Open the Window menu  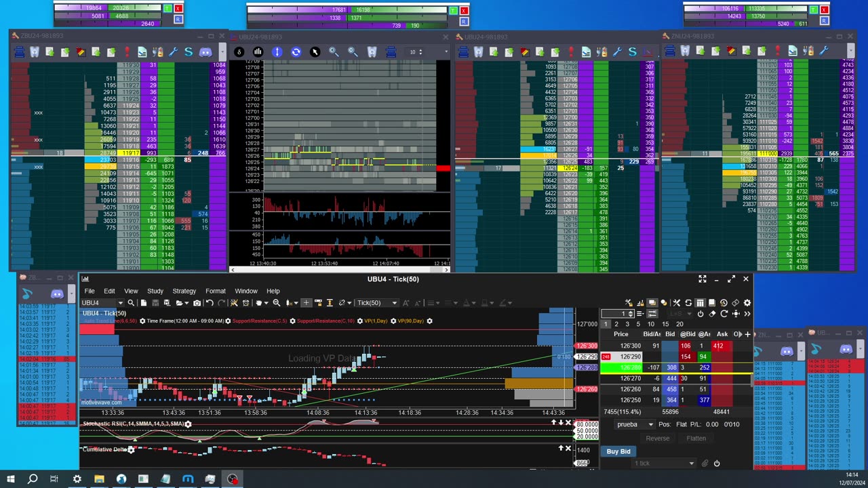[x=246, y=291]
